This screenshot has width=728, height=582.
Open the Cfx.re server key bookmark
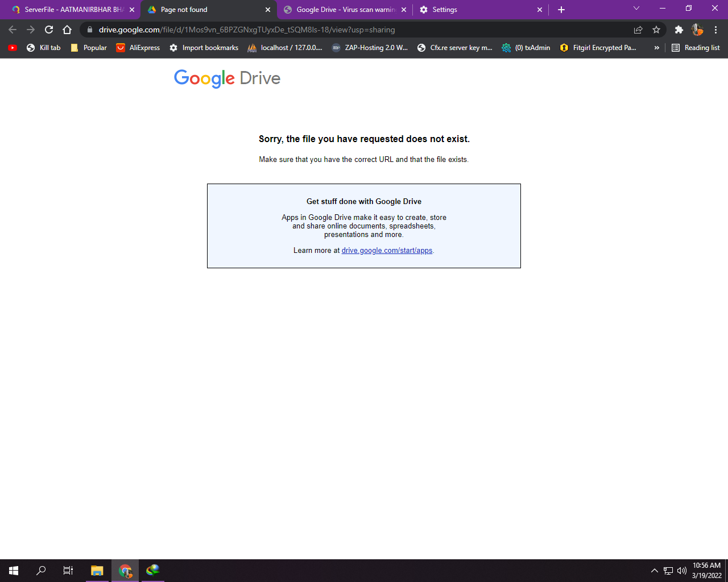[x=454, y=48]
